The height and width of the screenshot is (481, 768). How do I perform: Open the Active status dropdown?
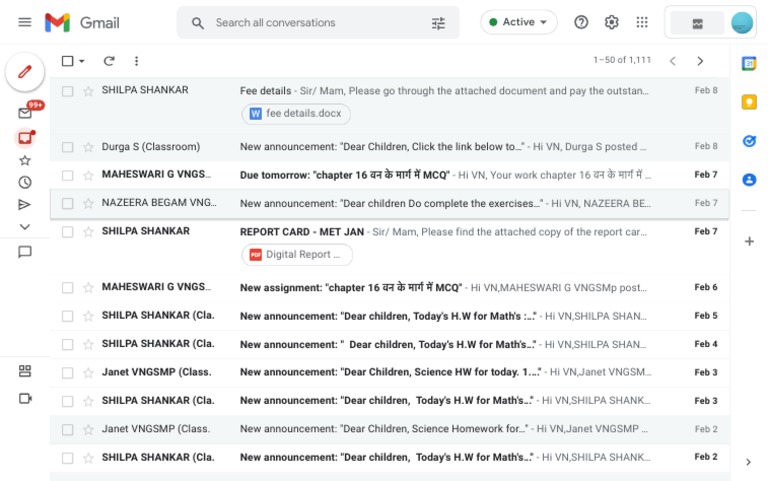point(518,22)
